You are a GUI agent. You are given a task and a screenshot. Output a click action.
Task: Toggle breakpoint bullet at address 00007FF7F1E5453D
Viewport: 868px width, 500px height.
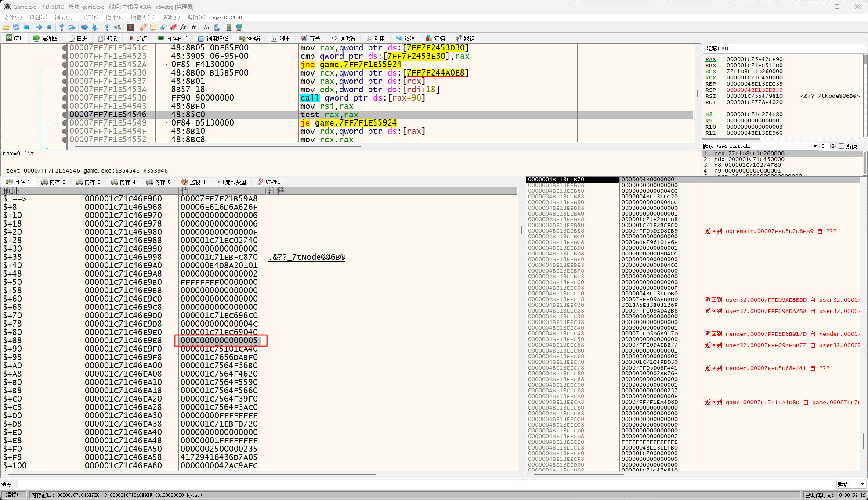(x=65, y=98)
